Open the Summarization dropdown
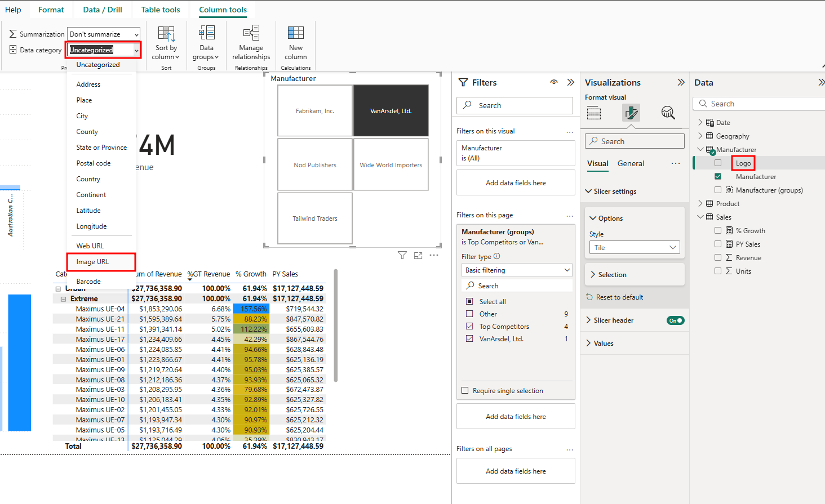Image resolution: width=825 pixels, height=504 pixels. (104, 34)
